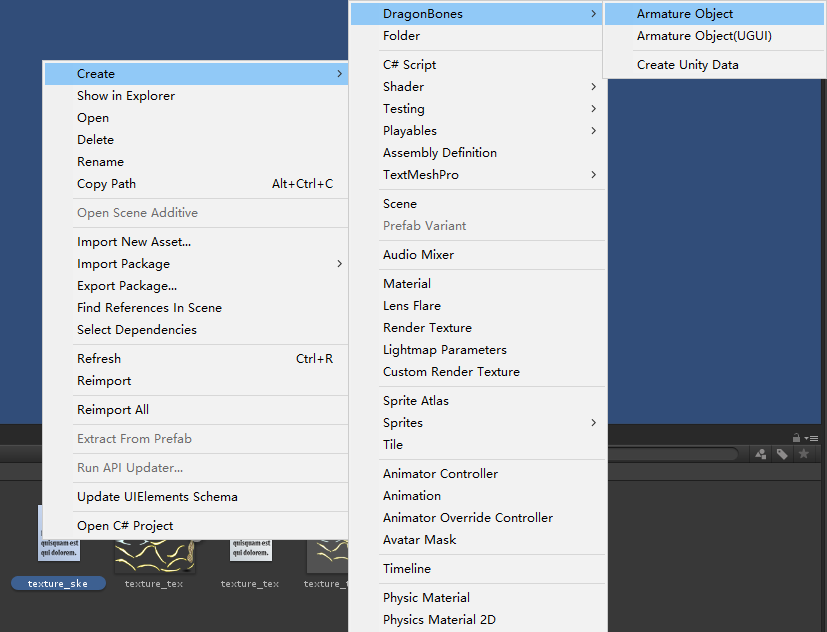The image size is (827, 632).
Task: Select Show in Explorer
Action: (126, 96)
